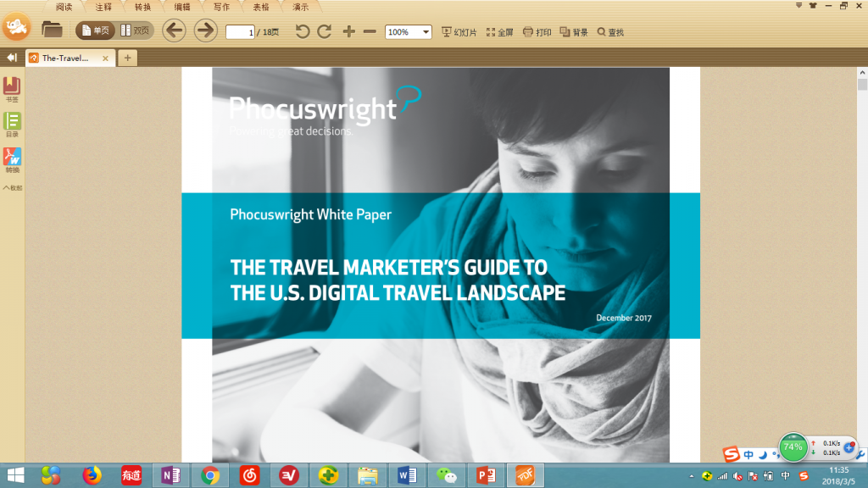This screenshot has width=868, height=488.
Task: Click the 查找 (find) button
Action: coord(610,32)
